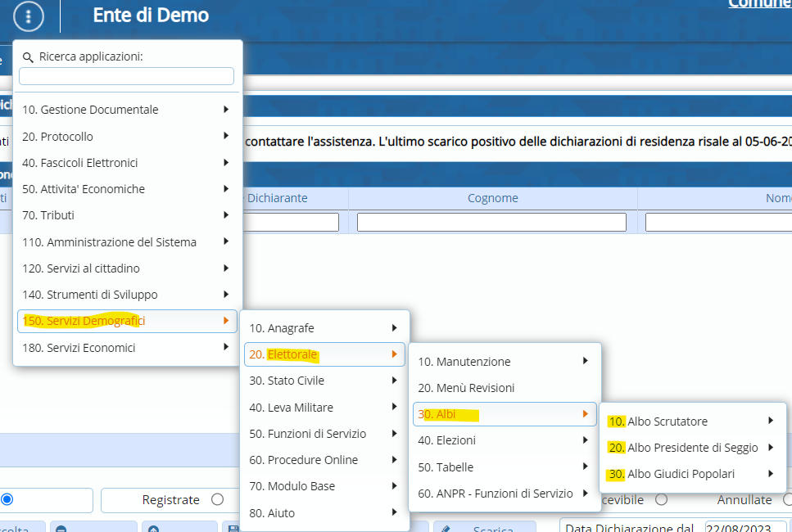
Task: Expand the arrow next to 10. Manutenzione
Action: click(585, 361)
